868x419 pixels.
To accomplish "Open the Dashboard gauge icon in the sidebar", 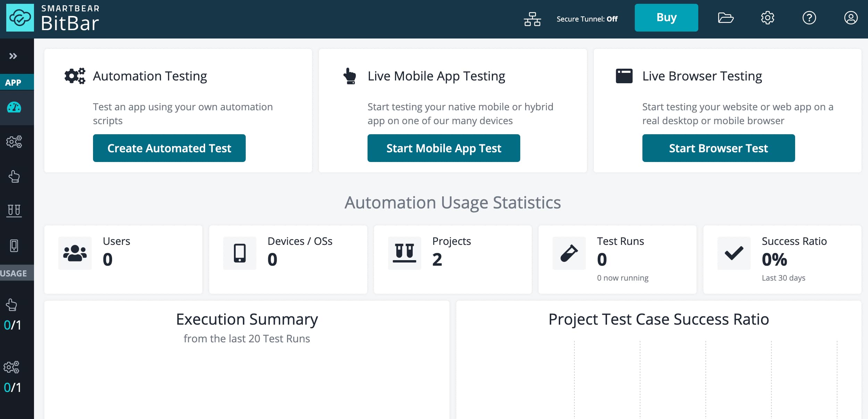I will tap(14, 108).
